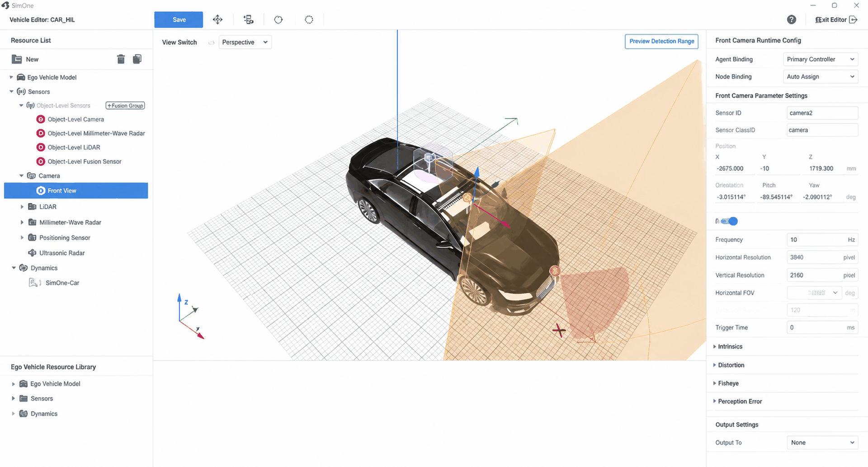Click the delete trash icon in Resource List
868x467 pixels.
point(121,59)
